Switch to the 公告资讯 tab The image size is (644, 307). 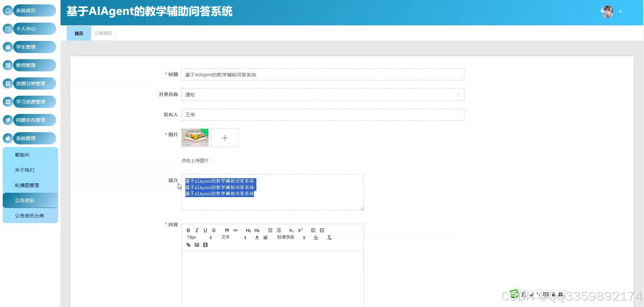click(103, 33)
